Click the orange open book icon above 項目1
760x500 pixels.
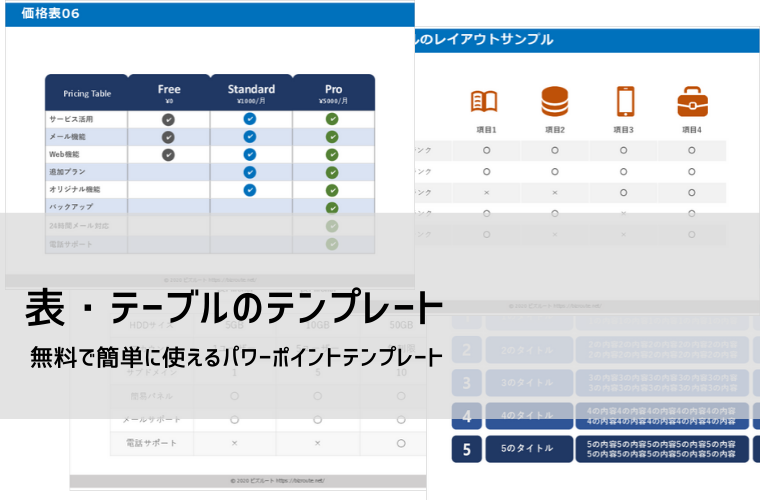484,102
